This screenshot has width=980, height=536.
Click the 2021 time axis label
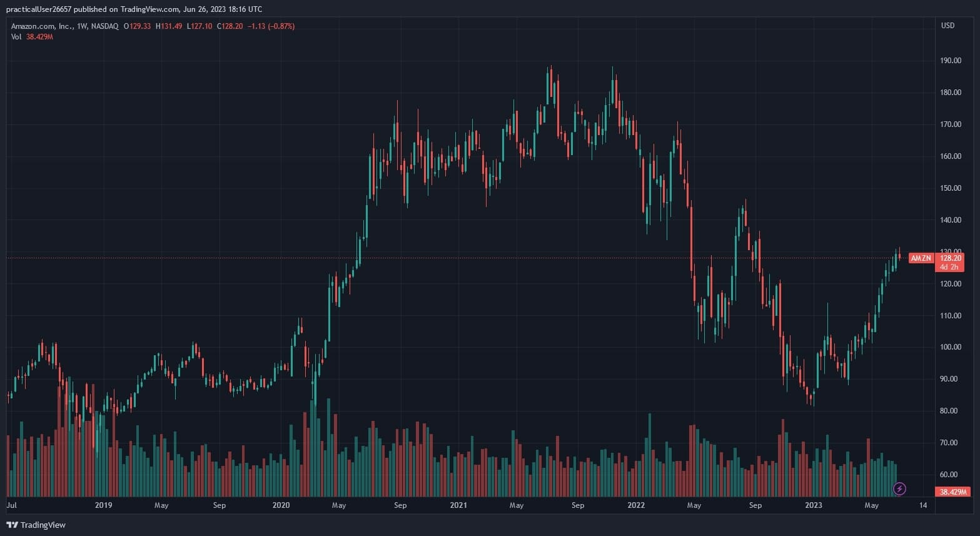pos(458,505)
